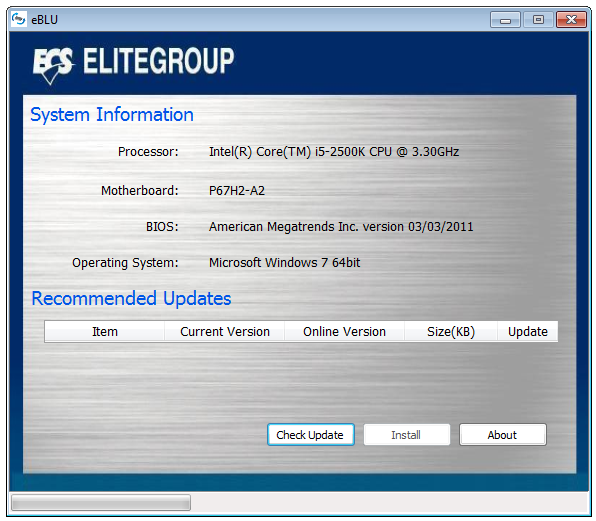Click the Update column header
596x521 pixels.
coord(528,331)
